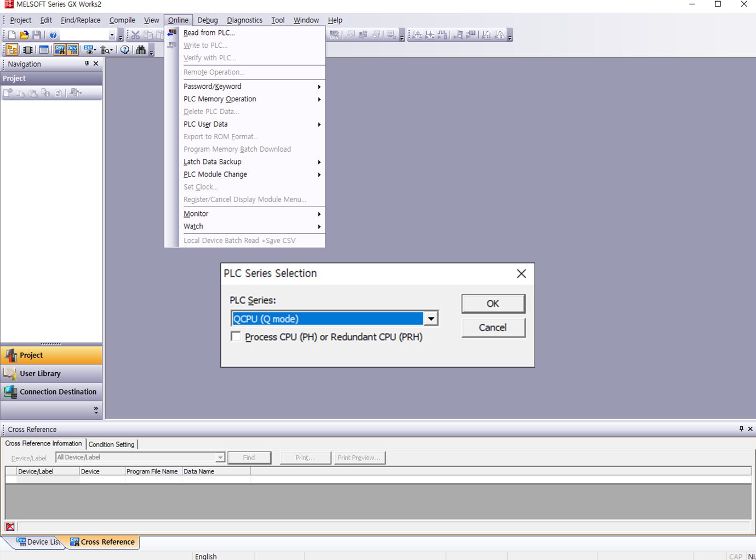Click the Cut scissors icon
This screenshot has width=756, height=560.
point(135,35)
